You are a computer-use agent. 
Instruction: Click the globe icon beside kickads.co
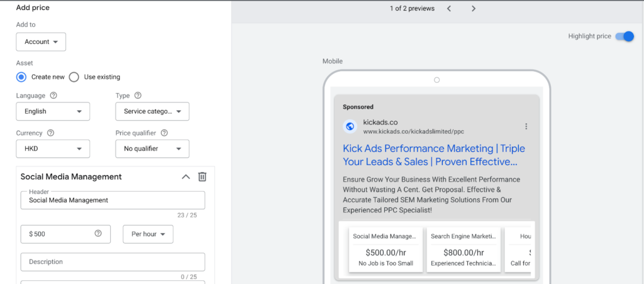tap(350, 126)
